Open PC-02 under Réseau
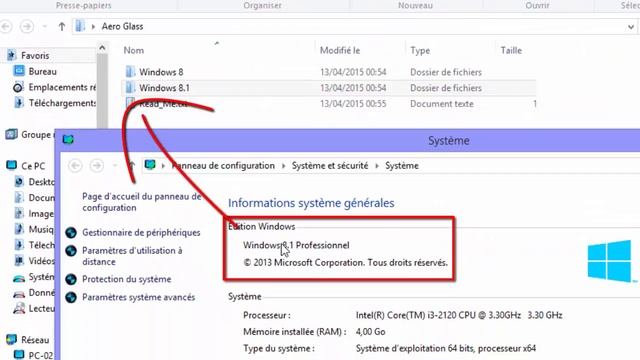This screenshot has height=360, width=640. pyautogui.click(x=41, y=356)
